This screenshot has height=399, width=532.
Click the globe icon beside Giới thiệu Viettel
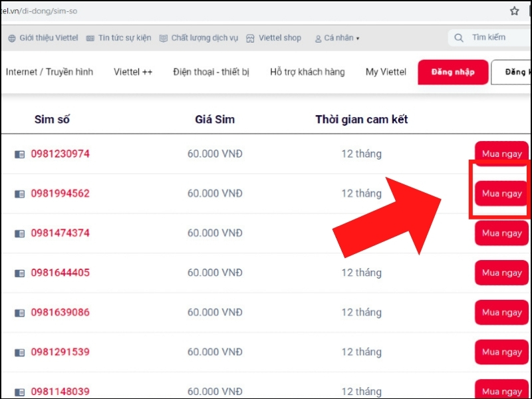point(12,39)
